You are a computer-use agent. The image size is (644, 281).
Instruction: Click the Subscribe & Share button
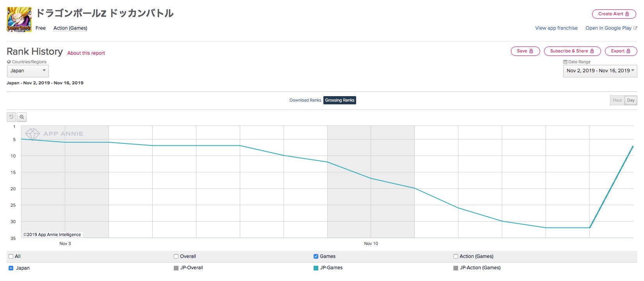click(572, 51)
